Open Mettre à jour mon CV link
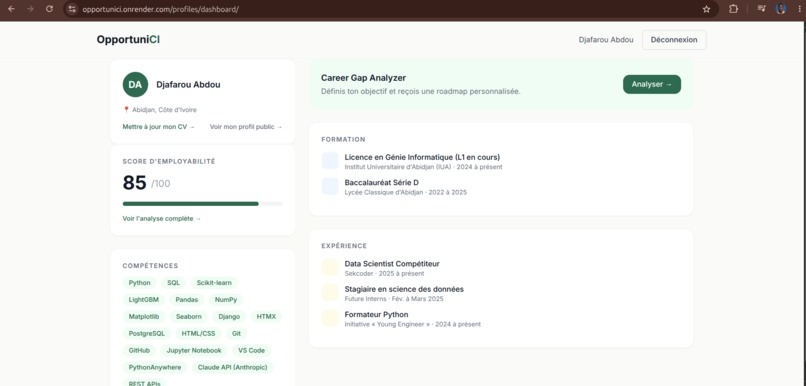806x386 pixels. (x=159, y=126)
